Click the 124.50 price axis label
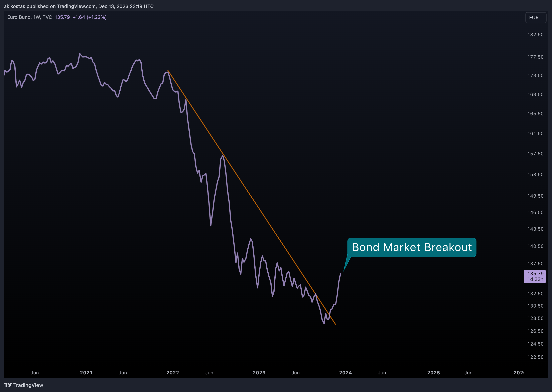552x392 pixels. [535, 344]
